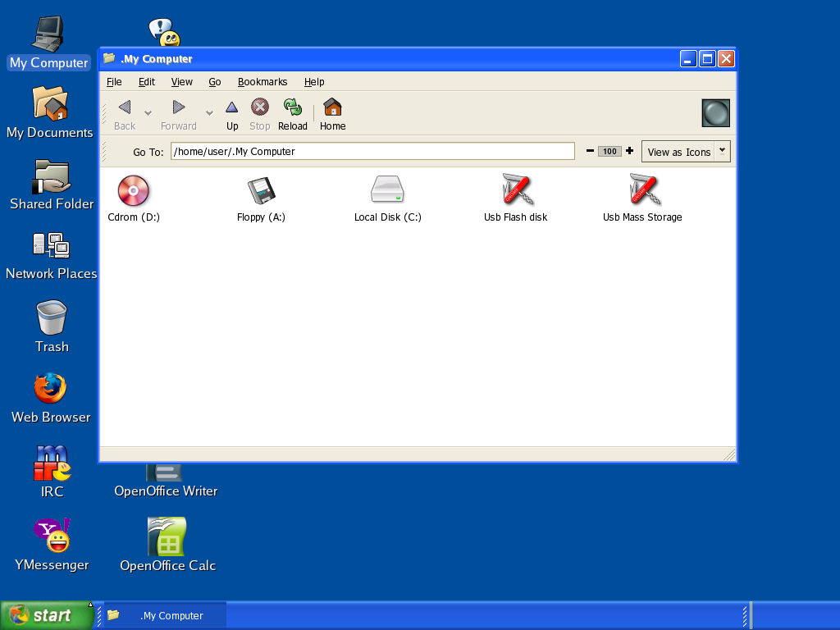Open Local Disk (C:)

coord(387,190)
